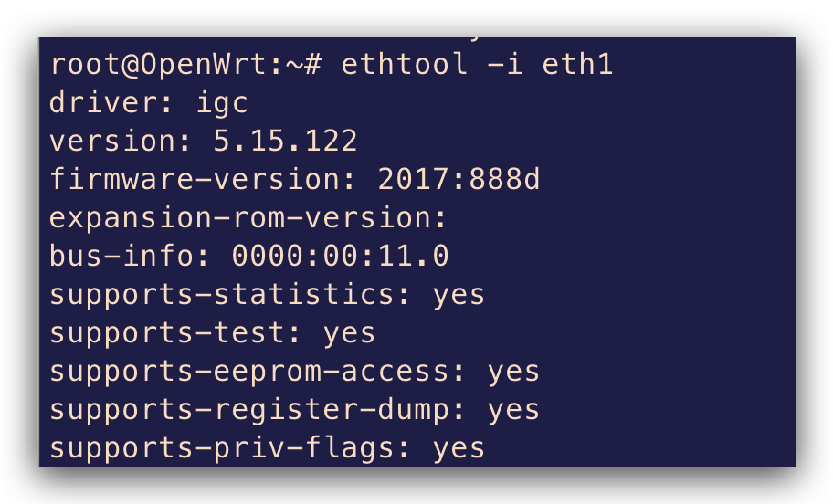Viewport: 833px width, 504px height.
Task: Click the expansion-rom-version line
Action: click(x=248, y=218)
